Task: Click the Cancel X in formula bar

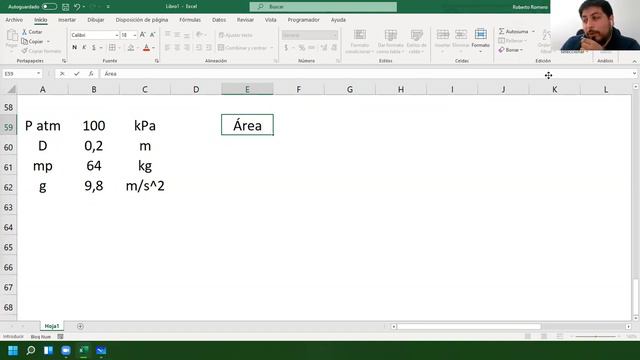Action: (x=62, y=74)
